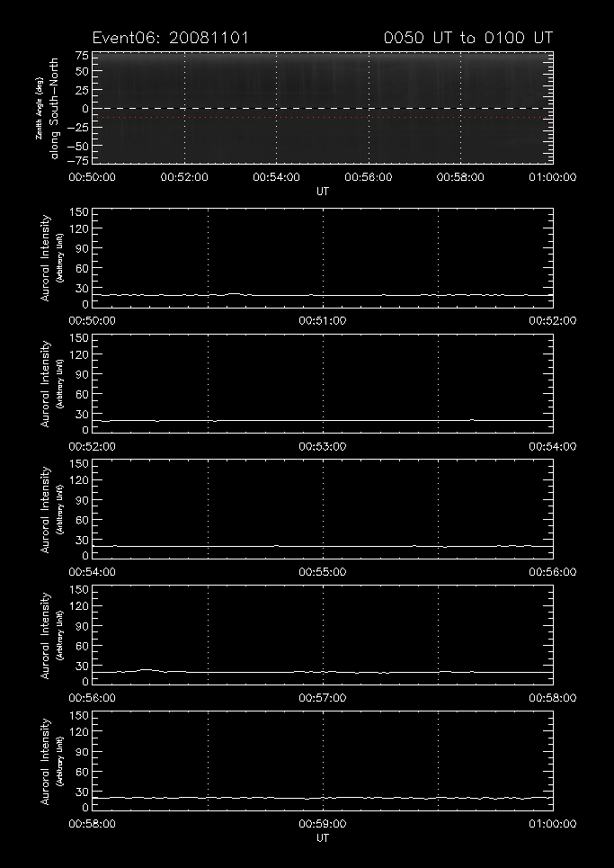The width and height of the screenshot is (614, 868).
Task: Click "Auroral Intensity" label of the 00:50–00:52 panel
Action: coord(45,258)
